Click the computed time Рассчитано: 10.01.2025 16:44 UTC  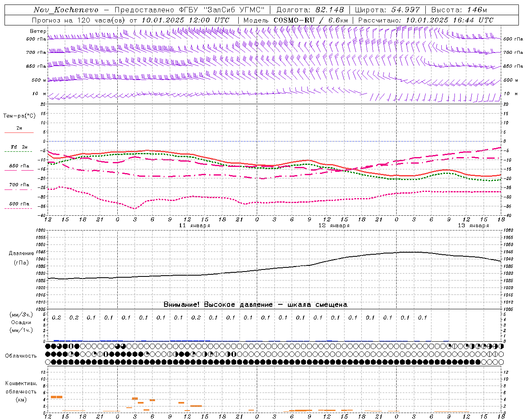point(426,20)
